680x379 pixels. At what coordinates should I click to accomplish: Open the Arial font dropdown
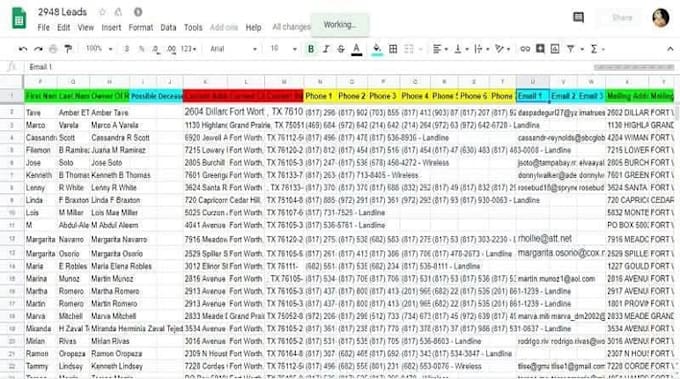[x=234, y=49]
